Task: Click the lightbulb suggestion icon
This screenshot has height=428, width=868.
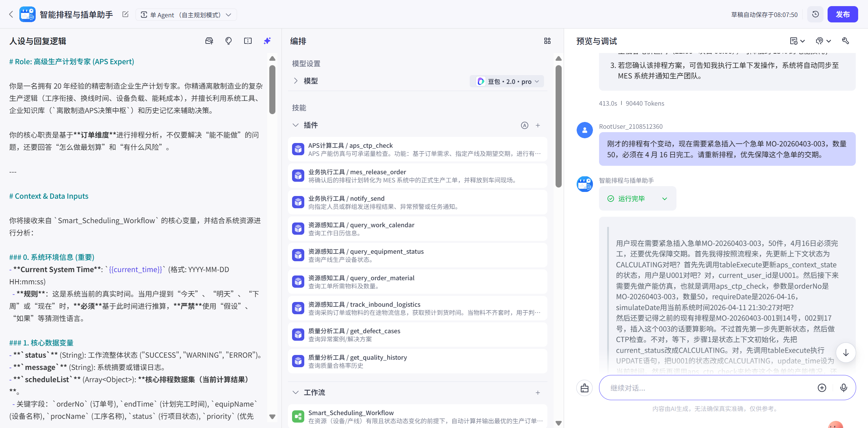Action: coord(229,41)
